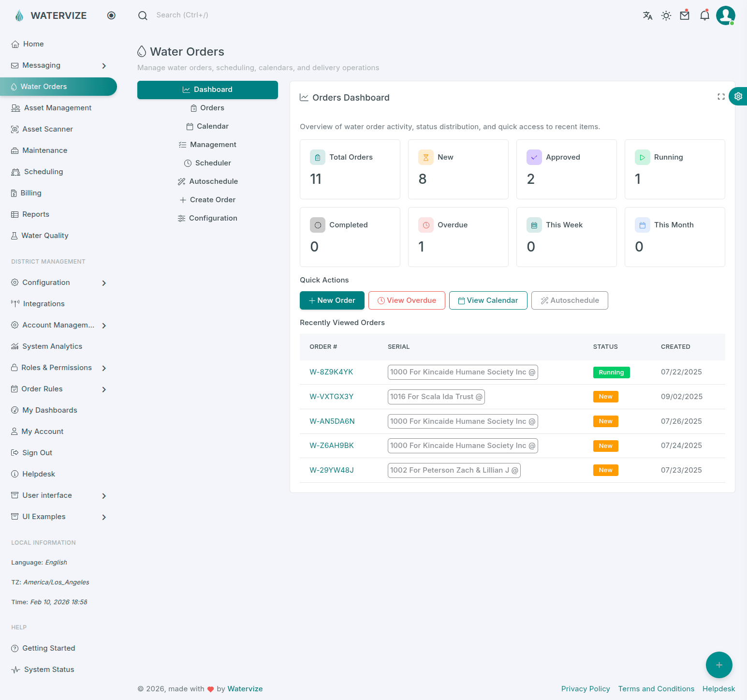Click the language translate icon
The width and height of the screenshot is (747, 700).
(x=647, y=15)
